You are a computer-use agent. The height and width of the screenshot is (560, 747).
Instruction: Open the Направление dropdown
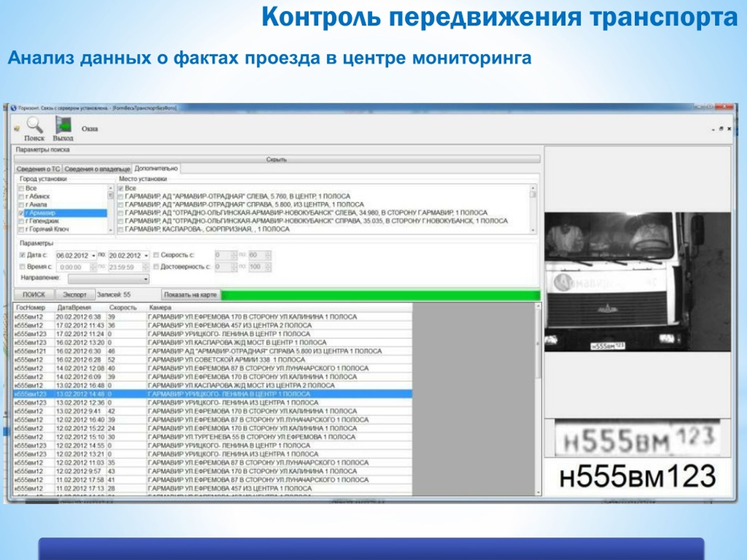(x=109, y=279)
